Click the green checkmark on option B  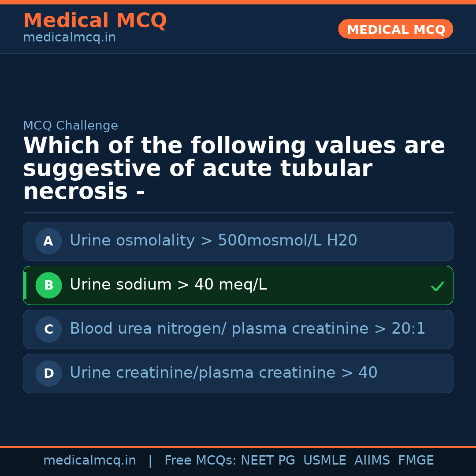437,286
